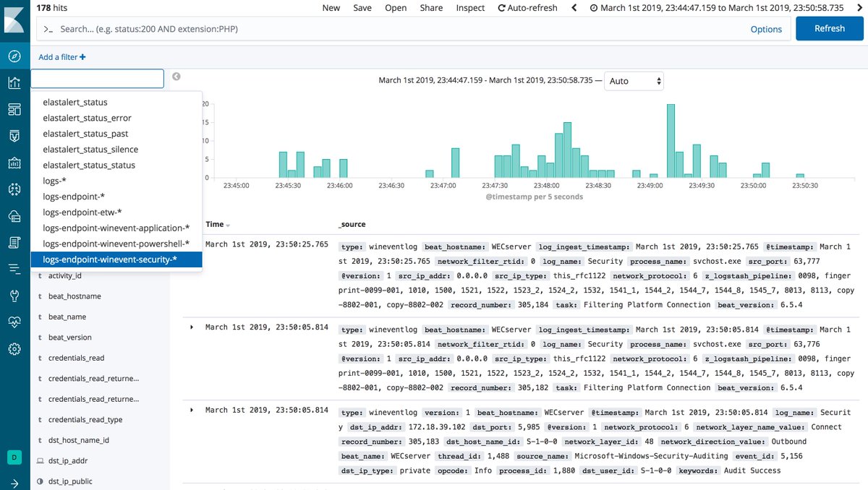Expand the 23:50:05.814 row with src_port 63,776

pos(192,327)
